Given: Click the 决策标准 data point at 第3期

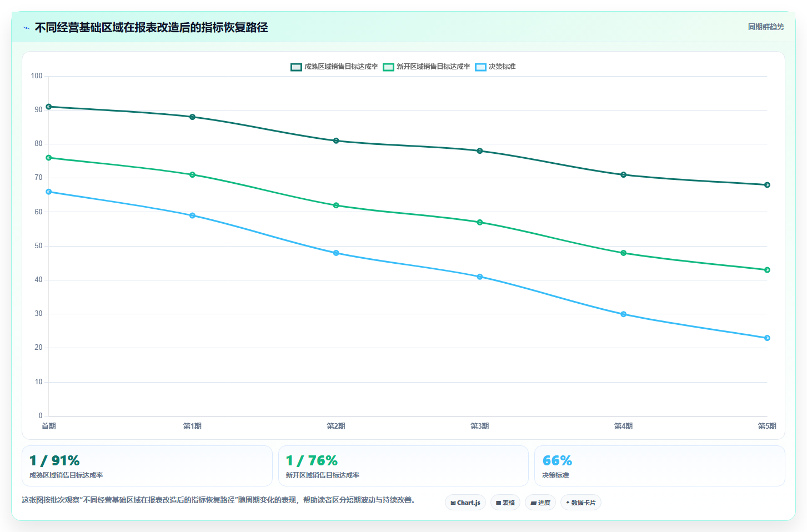Looking at the screenshot, I should tap(480, 277).
